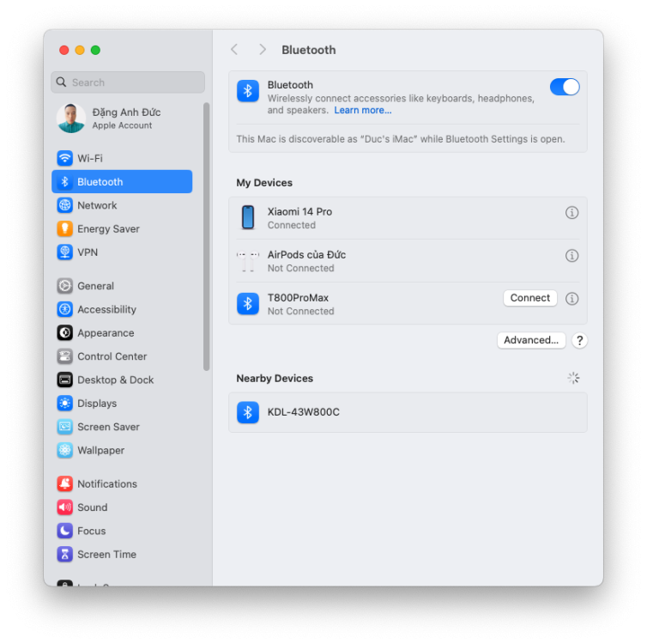Click the Screen Saver icon
The width and height of the screenshot is (647, 644).
pyautogui.click(x=64, y=427)
